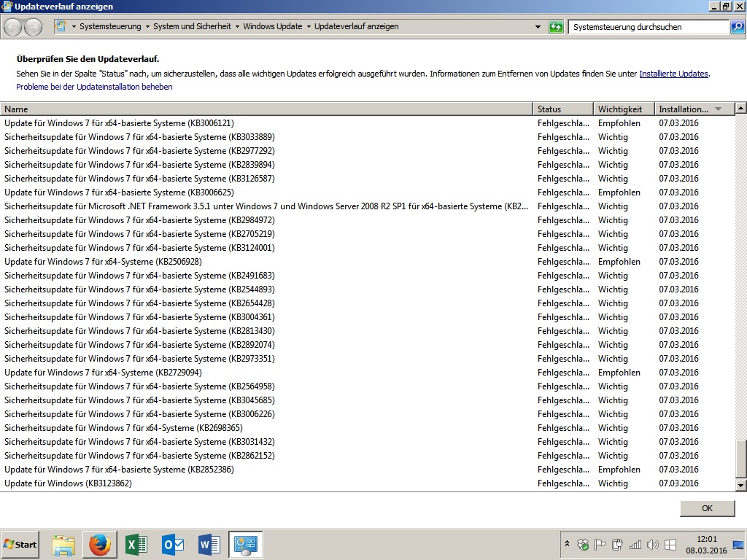The image size is (747, 560).
Task: Open Word from the taskbar
Action: [x=209, y=545]
